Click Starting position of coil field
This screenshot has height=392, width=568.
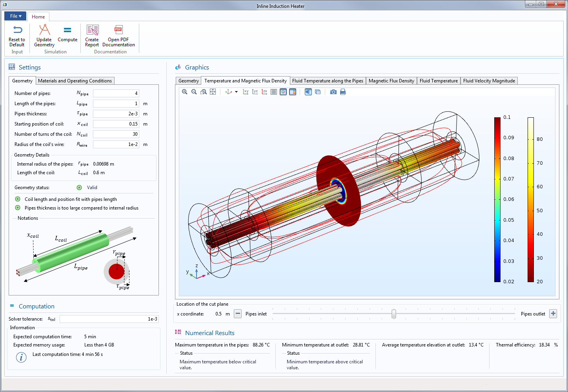pos(116,124)
